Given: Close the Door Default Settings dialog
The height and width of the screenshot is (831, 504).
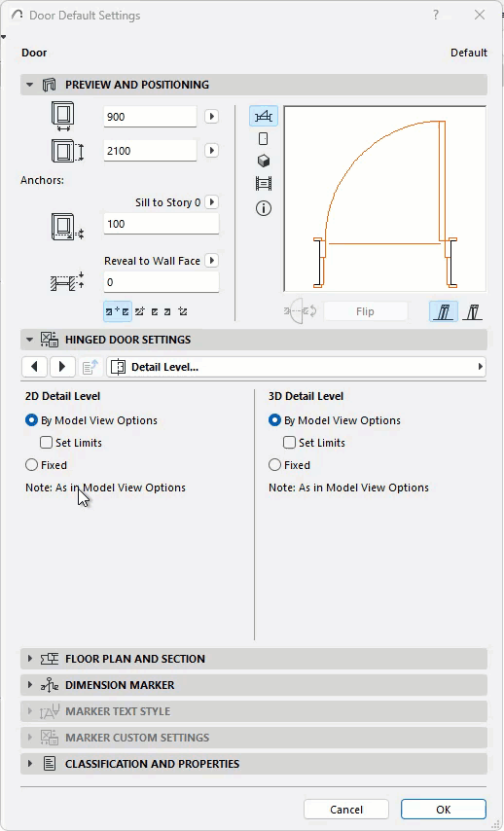Looking at the screenshot, I should point(480,15).
